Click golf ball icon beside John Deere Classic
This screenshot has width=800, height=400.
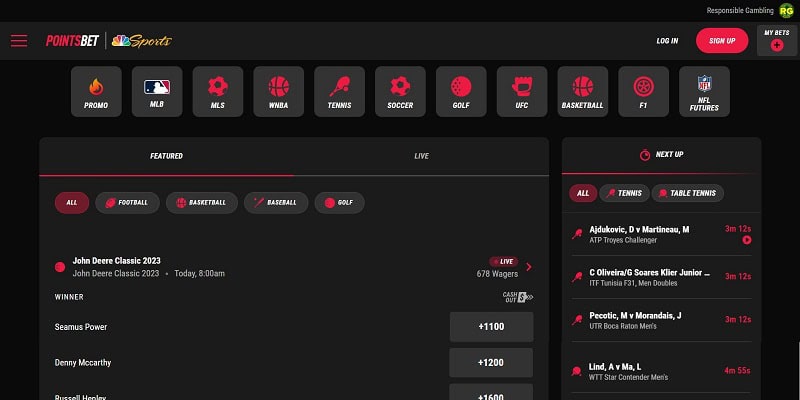(60, 267)
